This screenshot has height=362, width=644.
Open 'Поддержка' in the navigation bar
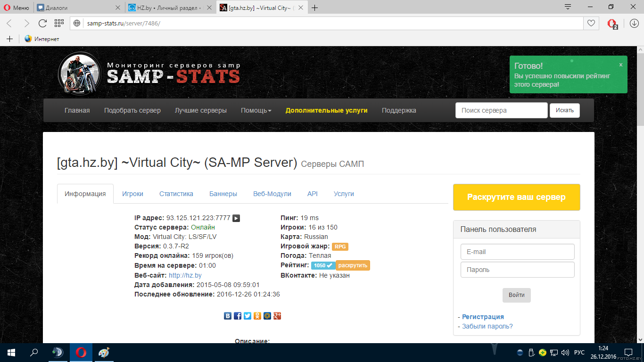(399, 110)
